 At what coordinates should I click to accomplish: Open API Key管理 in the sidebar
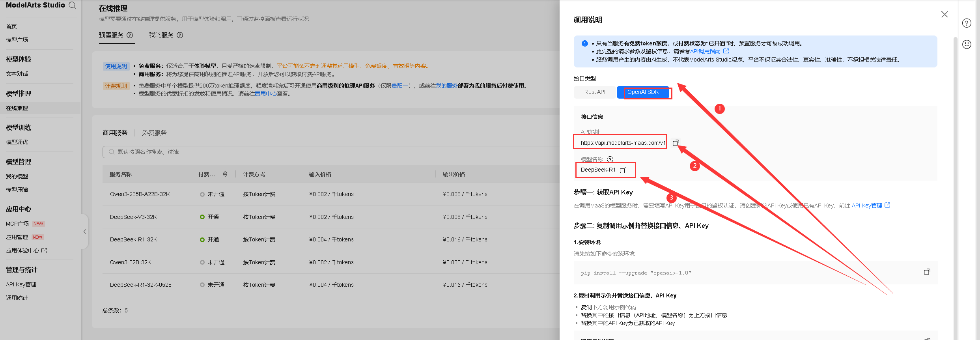point(21,284)
